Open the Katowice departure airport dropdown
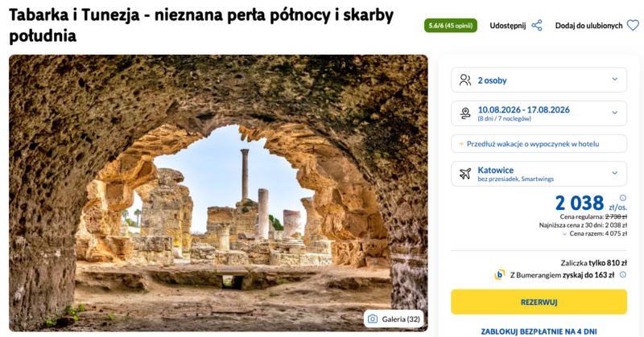 (x=615, y=174)
